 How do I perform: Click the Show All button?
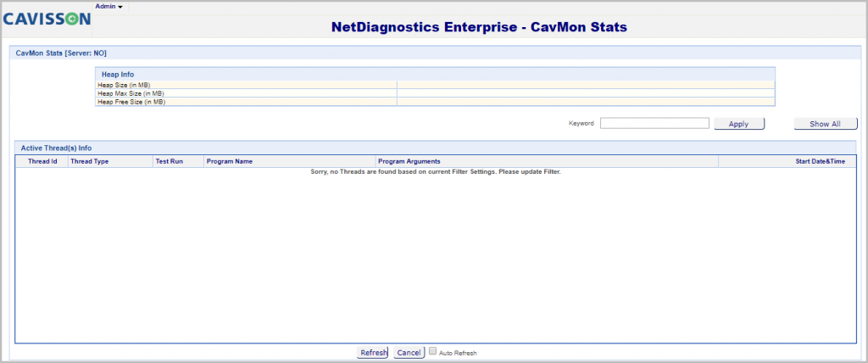[826, 124]
